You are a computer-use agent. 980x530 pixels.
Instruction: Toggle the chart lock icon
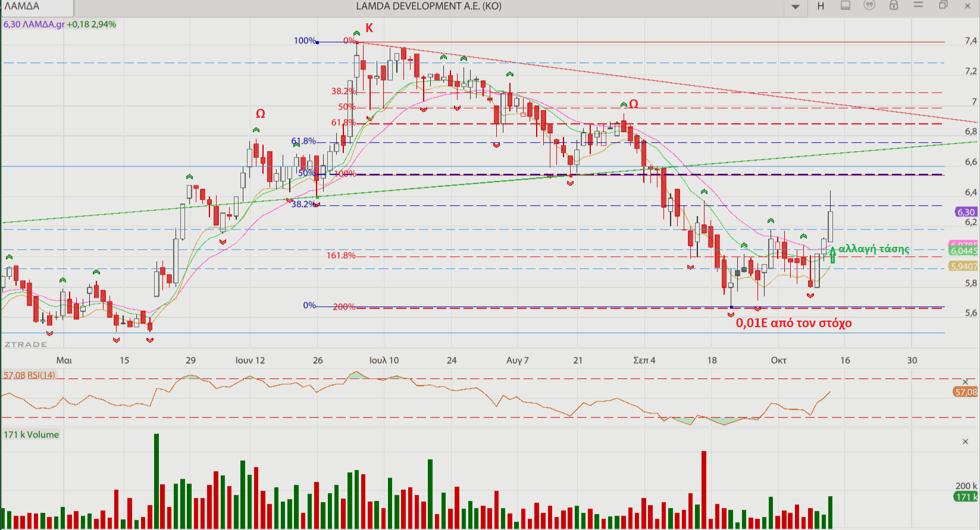pyautogui.click(x=894, y=5)
